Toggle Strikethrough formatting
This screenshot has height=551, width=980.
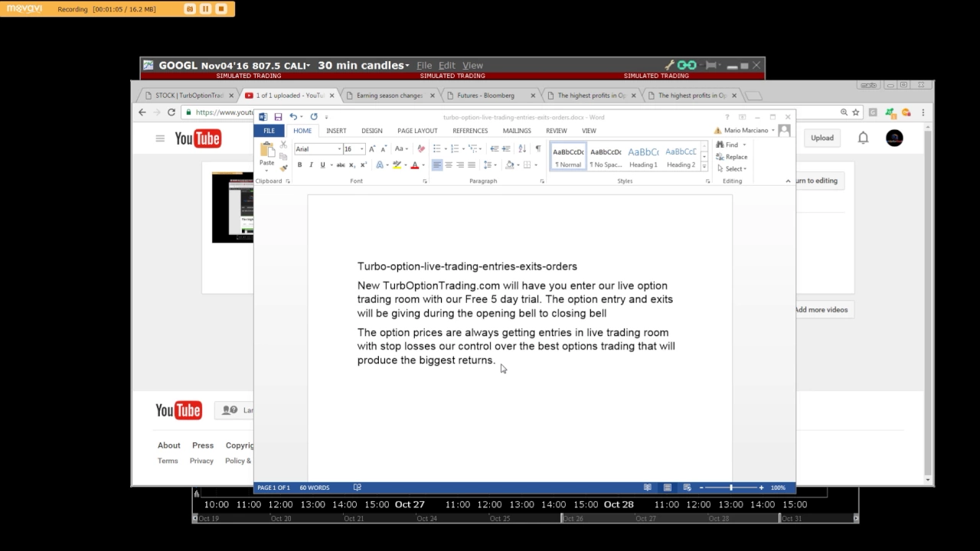click(x=341, y=165)
